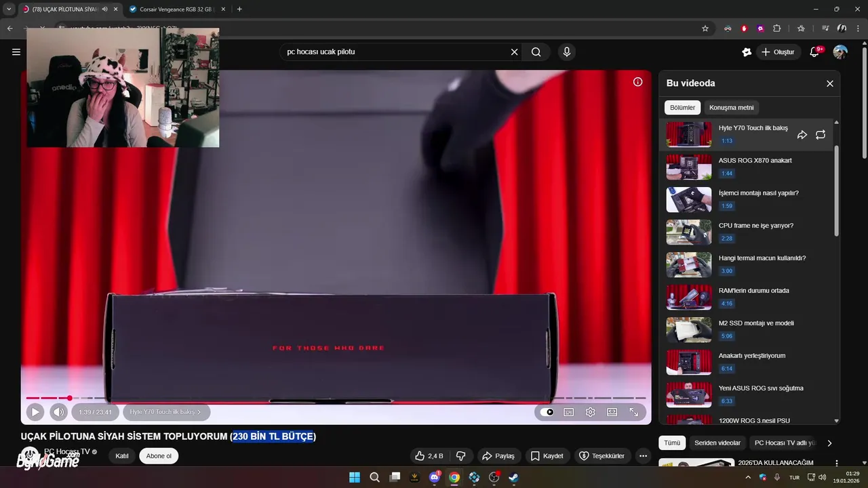Close the Bu videoda panel
This screenshot has width=868, height=488.
[x=829, y=83]
